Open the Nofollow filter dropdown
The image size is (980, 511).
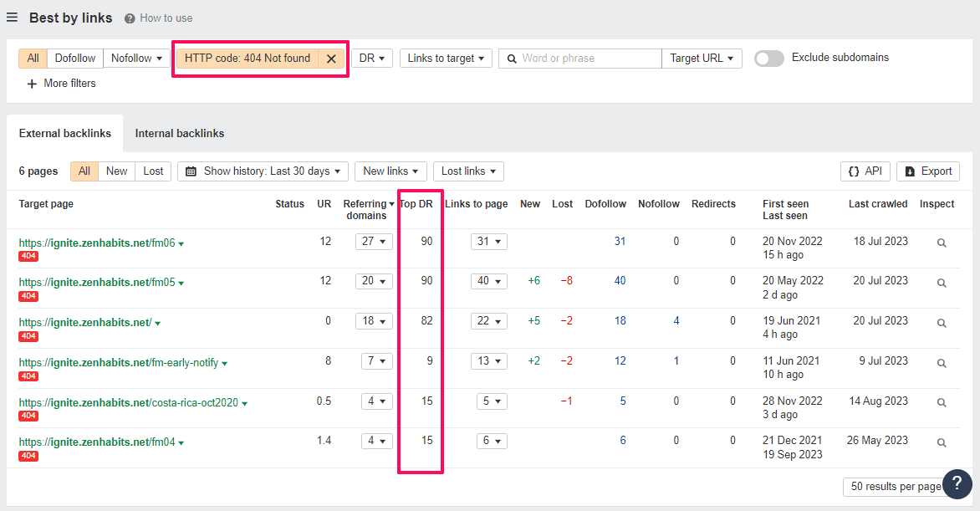pyautogui.click(x=136, y=59)
